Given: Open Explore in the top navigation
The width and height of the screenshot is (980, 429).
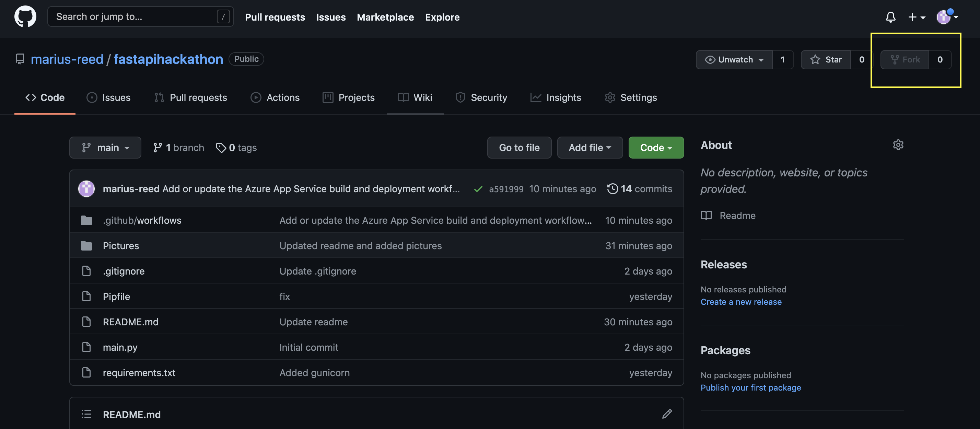Looking at the screenshot, I should (442, 17).
